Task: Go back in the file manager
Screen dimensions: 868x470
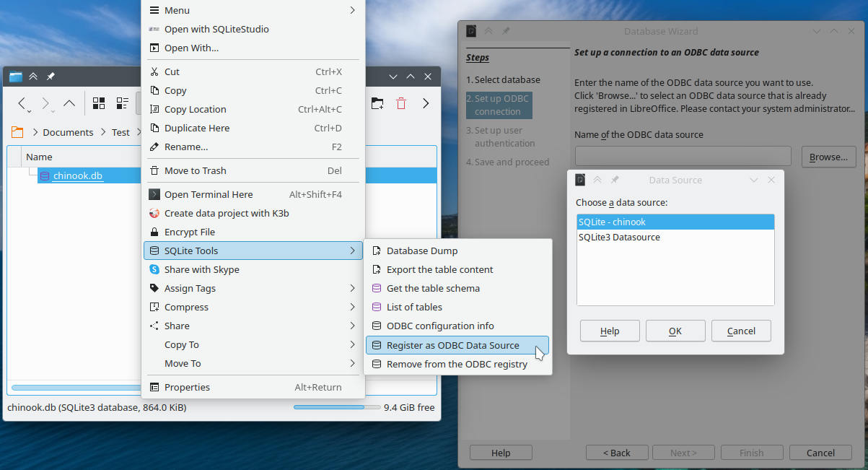Action: pos(24,103)
